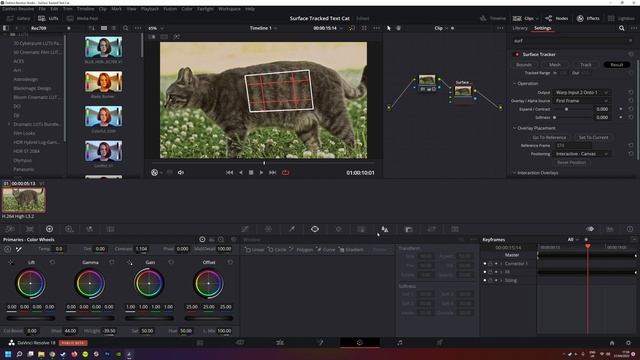640x360 pixels.
Task: Switch to the Fairlight page
Action: tap(400, 342)
